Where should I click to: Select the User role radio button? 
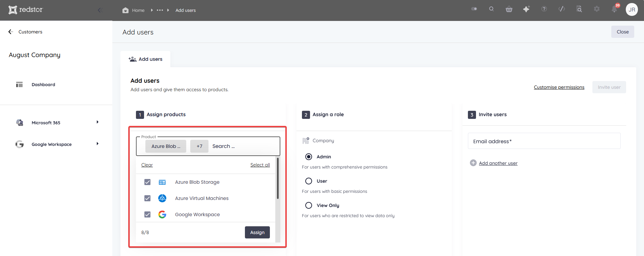[309, 181]
